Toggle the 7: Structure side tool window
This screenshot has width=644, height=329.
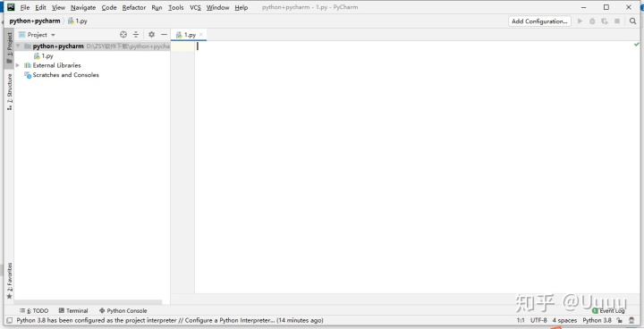point(10,91)
